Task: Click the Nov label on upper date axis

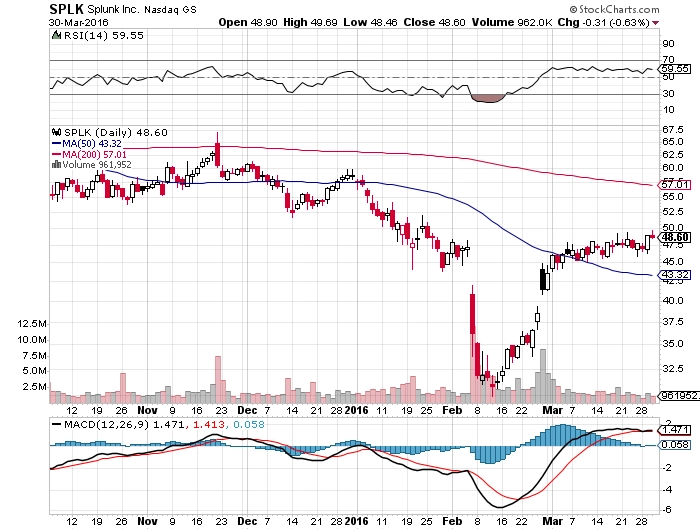Action: point(147,410)
